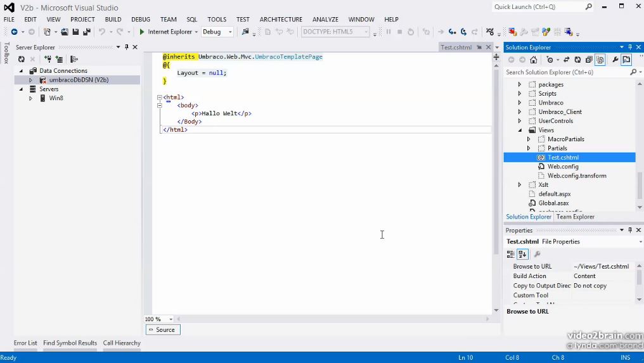Toggle pin on Solution Explorer panel
The height and width of the screenshot is (363, 644).
click(x=630, y=47)
